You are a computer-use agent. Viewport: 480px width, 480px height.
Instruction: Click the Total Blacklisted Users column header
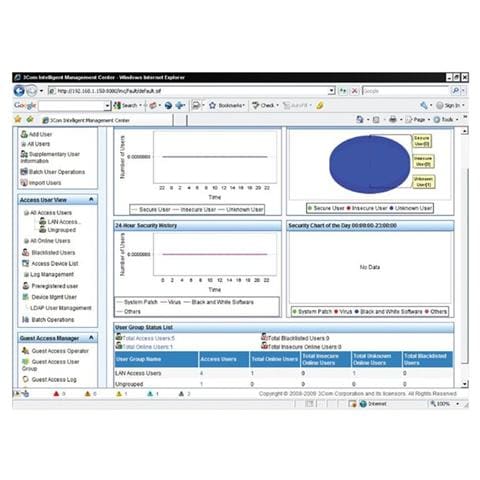(428, 359)
